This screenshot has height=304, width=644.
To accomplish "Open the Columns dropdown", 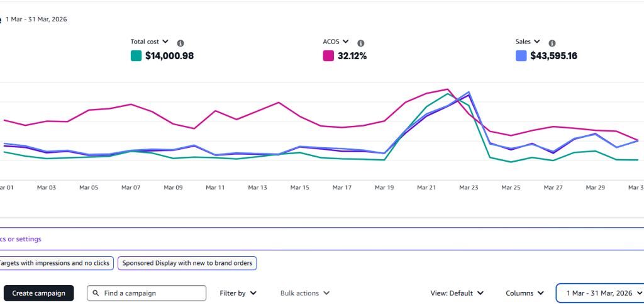I will pyautogui.click(x=525, y=293).
